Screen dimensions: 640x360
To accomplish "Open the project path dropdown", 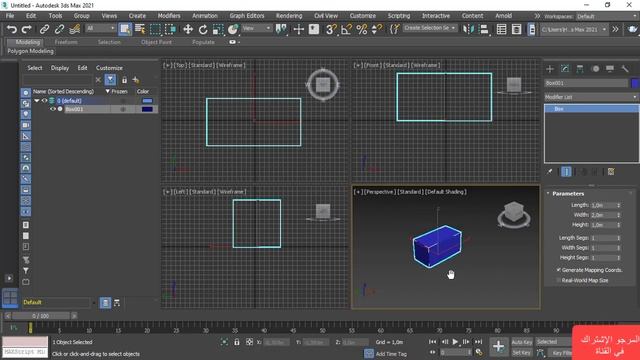I will pos(573,29).
